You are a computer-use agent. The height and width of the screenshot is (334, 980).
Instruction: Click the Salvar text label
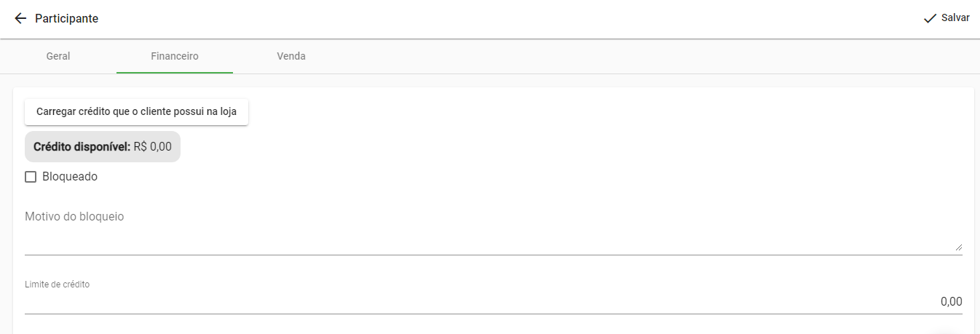click(955, 18)
